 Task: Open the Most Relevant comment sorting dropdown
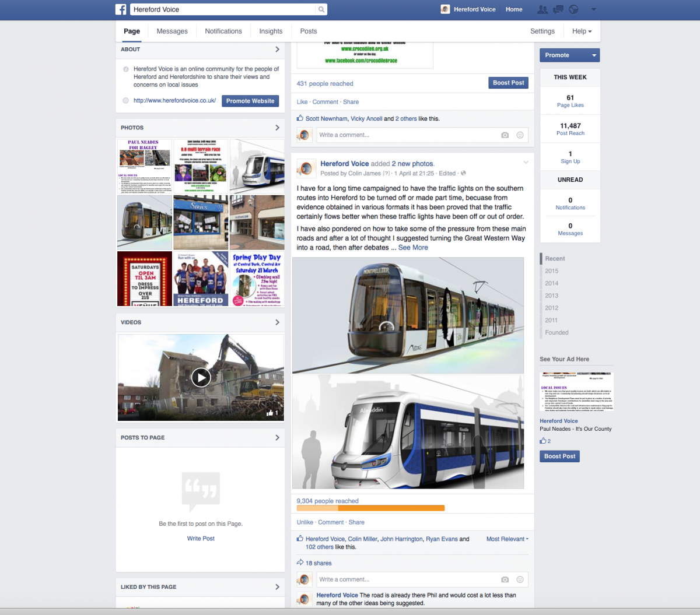(x=508, y=539)
